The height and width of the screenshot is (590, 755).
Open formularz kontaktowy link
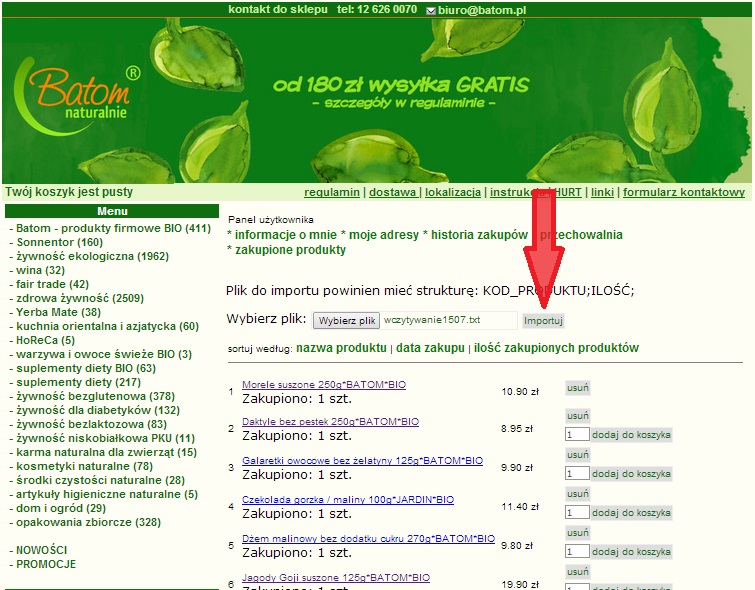[x=684, y=192]
